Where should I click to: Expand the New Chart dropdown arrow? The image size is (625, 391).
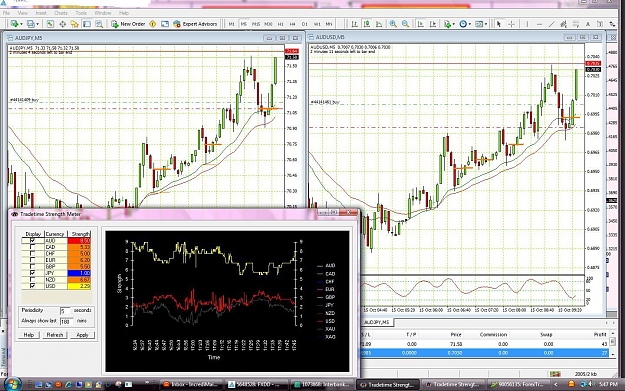[x=21, y=24]
